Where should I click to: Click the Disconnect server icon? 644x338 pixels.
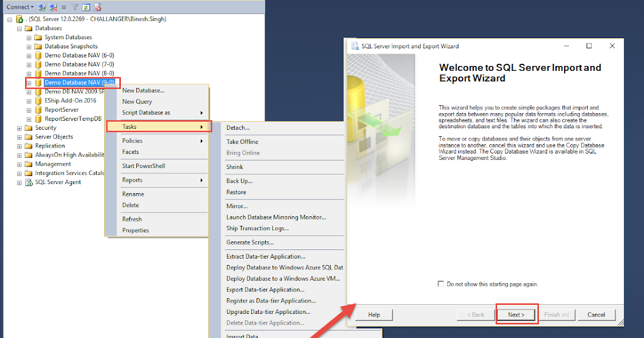pyautogui.click(x=53, y=7)
